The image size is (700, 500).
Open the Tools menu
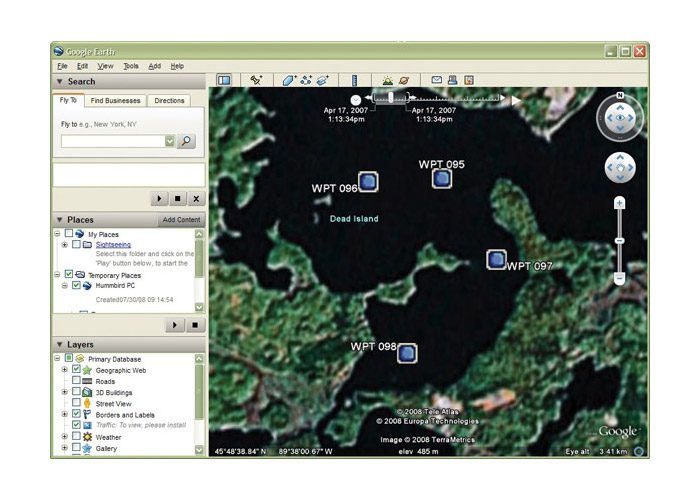pyautogui.click(x=131, y=66)
